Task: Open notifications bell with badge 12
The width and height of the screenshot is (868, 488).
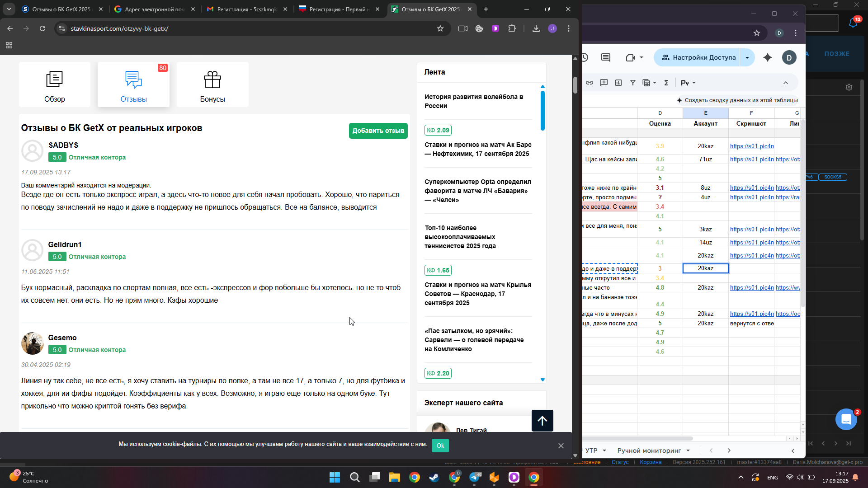Action: [x=853, y=23]
